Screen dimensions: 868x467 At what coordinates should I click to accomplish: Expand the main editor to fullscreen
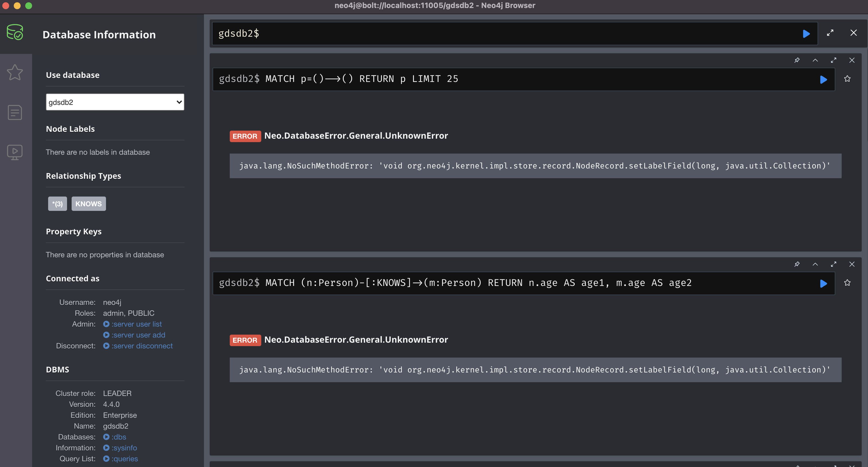(830, 33)
